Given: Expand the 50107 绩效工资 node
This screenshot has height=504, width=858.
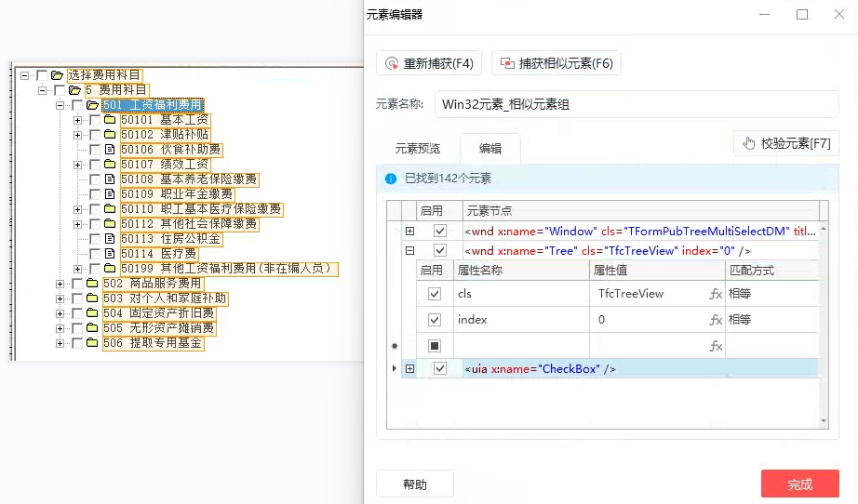Looking at the screenshot, I should click(77, 165).
